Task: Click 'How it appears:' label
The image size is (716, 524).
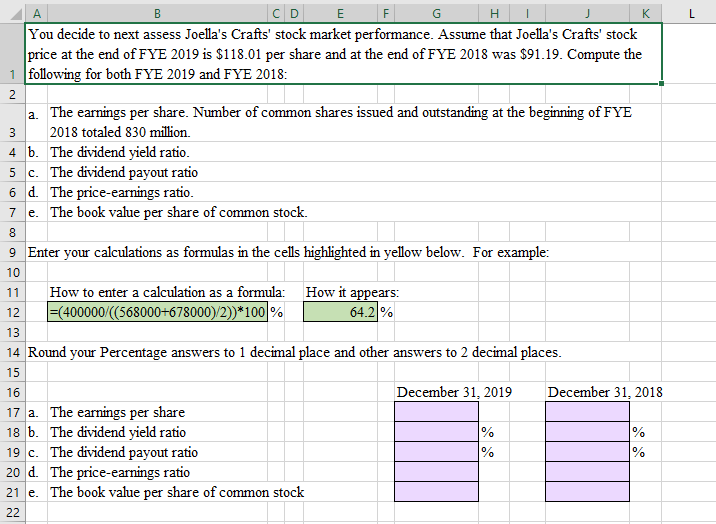Action: click(x=352, y=292)
